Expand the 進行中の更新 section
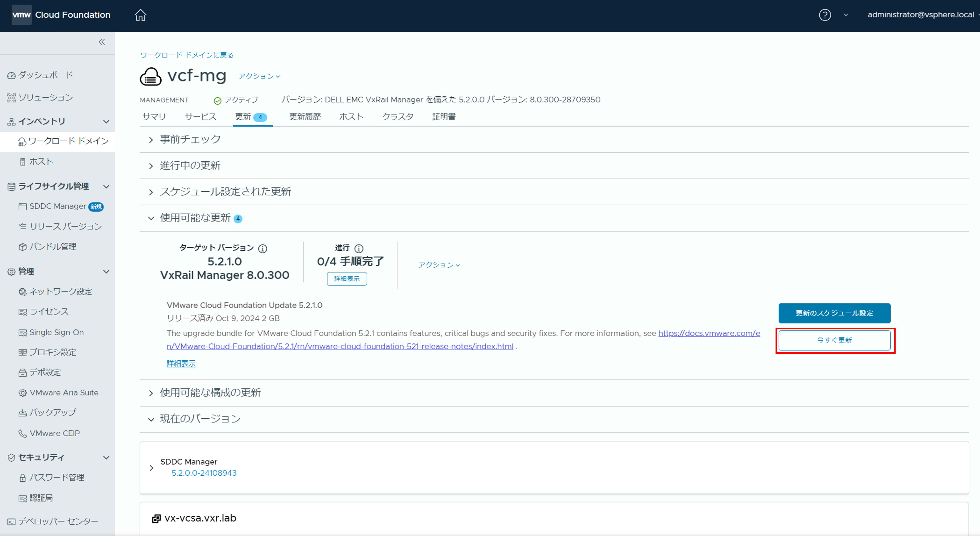Viewport: 980px width, 536px height. coord(151,166)
